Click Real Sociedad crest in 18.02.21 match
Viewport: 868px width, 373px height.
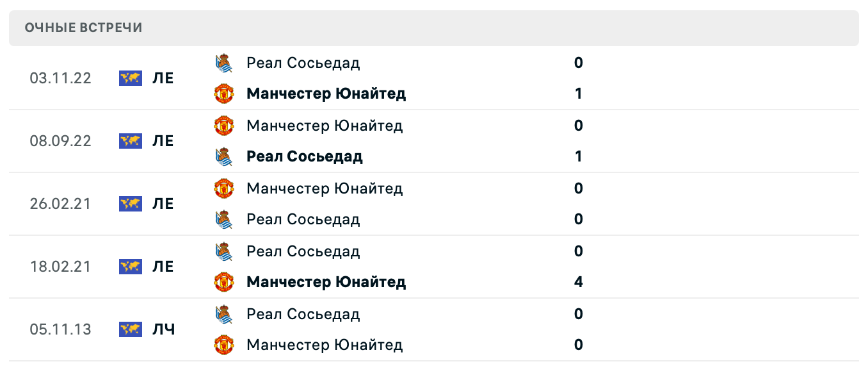click(223, 251)
